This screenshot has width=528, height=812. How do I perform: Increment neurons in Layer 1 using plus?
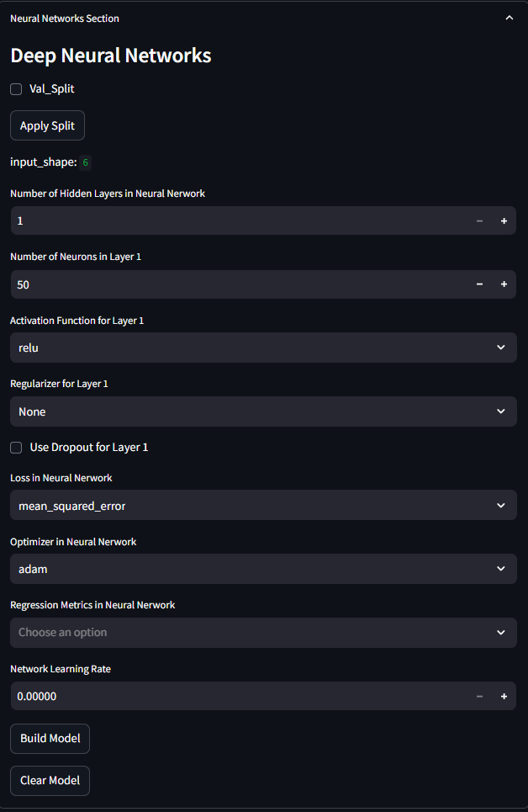[504, 284]
